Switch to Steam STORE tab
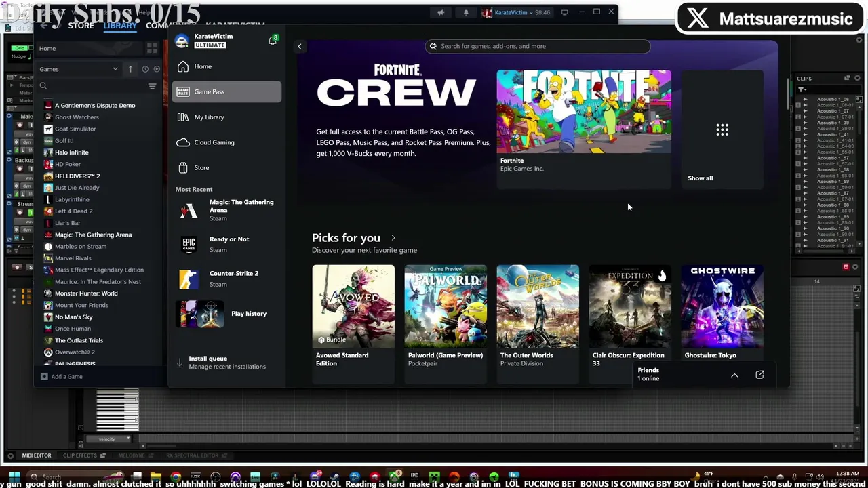Image resolution: width=868 pixels, height=488 pixels. tap(81, 26)
